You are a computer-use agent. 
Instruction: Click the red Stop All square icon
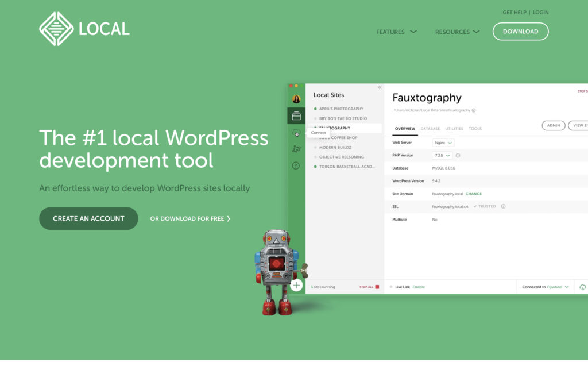click(377, 287)
